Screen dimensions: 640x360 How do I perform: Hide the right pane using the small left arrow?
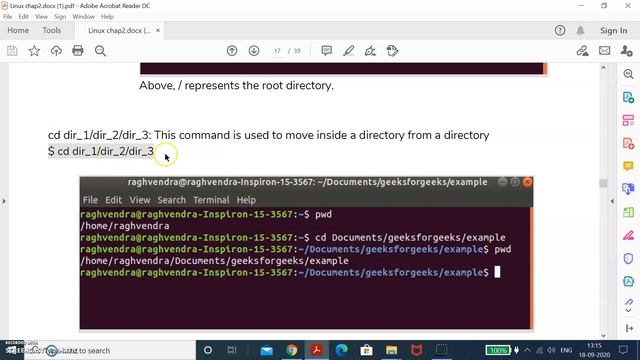pos(612,201)
